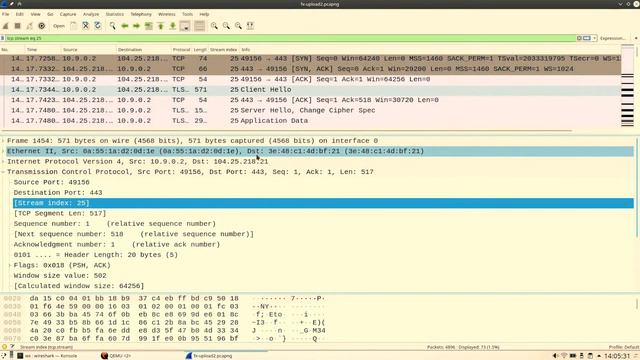Open the Analyze menu
This screenshot has height=360, width=640.
91,14
